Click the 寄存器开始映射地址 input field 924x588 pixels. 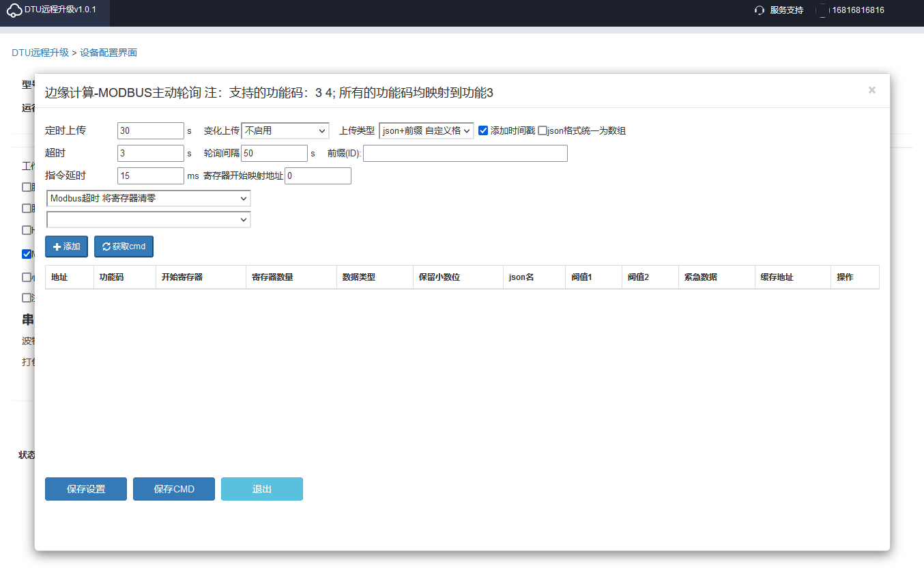317,176
